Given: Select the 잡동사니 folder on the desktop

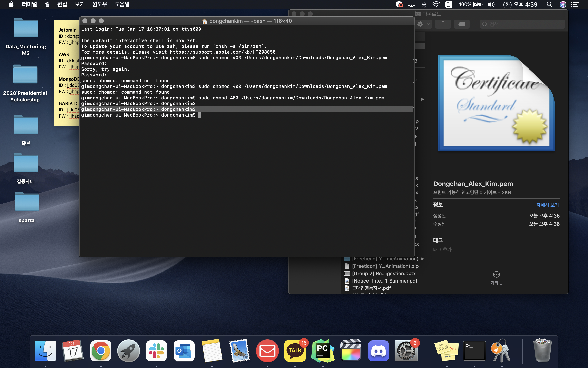Looking at the screenshot, I should coord(26,169).
